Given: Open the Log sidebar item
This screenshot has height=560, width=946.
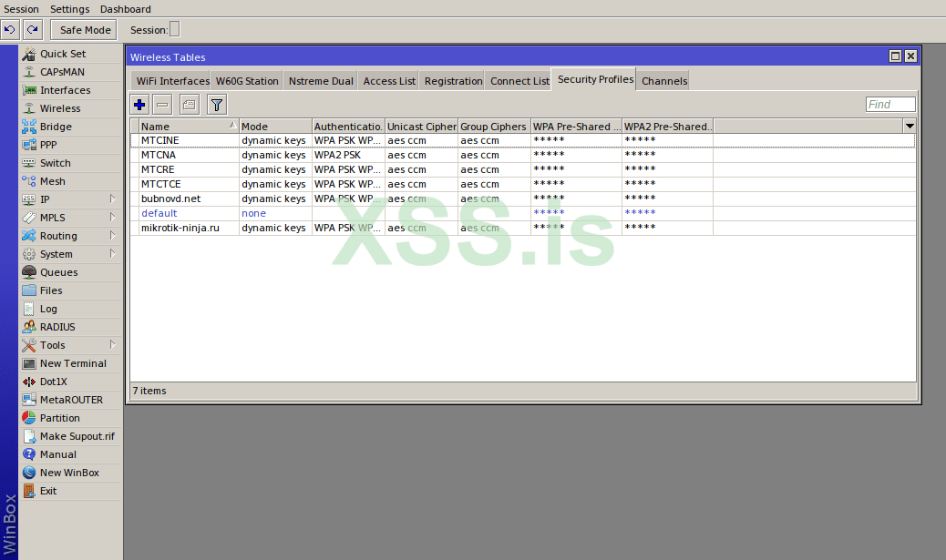Looking at the screenshot, I should [x=70, y=309].
